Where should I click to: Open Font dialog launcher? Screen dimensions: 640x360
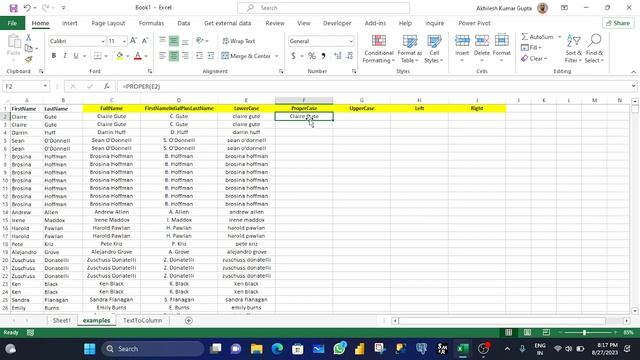(150, 71)
